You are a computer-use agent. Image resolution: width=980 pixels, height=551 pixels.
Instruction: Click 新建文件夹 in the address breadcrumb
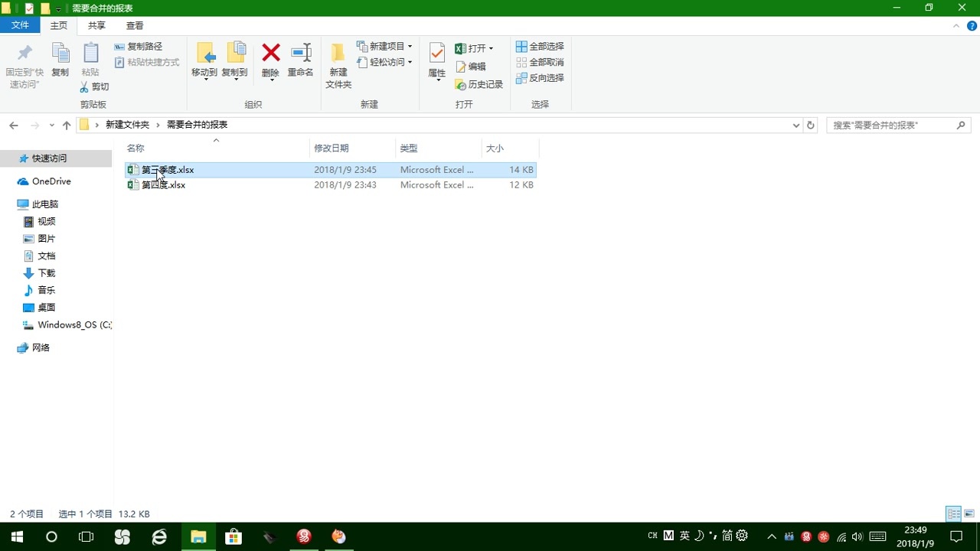127,125
